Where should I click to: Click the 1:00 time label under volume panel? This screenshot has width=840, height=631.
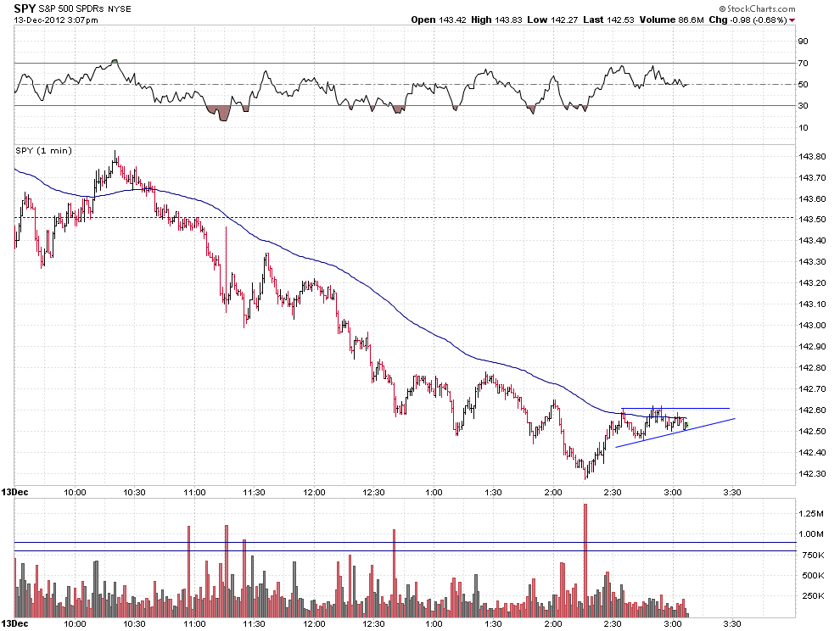click(x=434, y=624)
